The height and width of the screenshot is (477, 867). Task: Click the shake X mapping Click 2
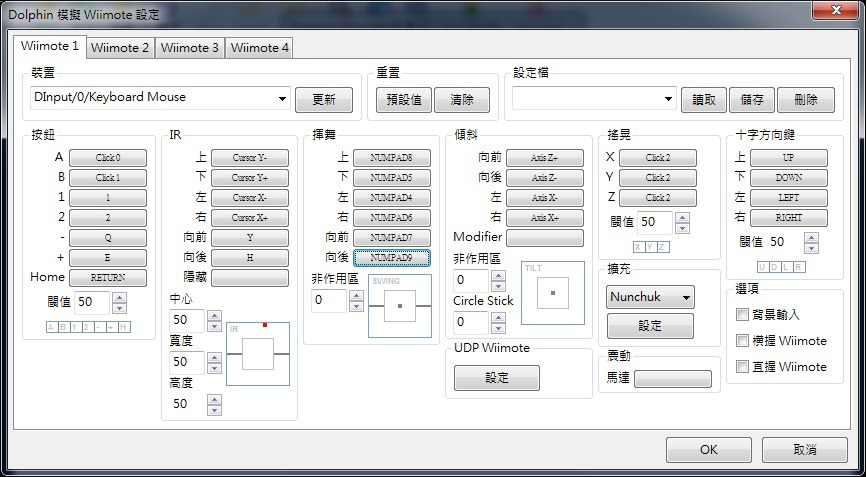[657, 158]
